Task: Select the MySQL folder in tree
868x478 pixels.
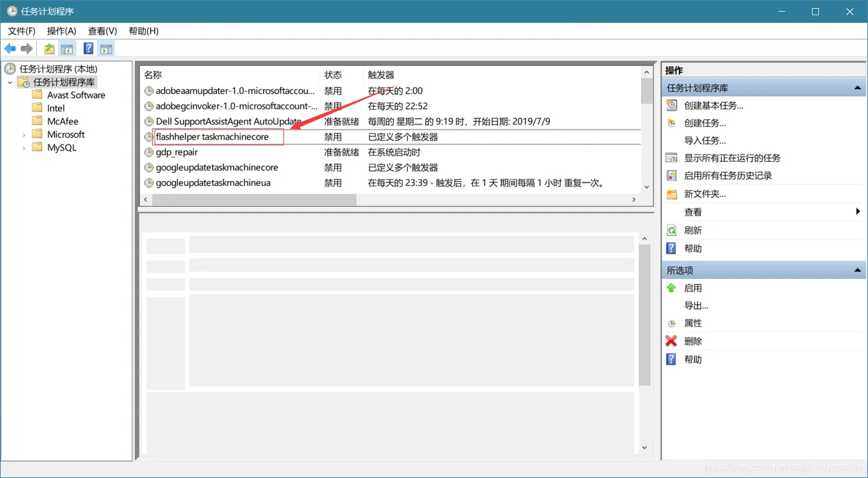Action: (62, 148)
